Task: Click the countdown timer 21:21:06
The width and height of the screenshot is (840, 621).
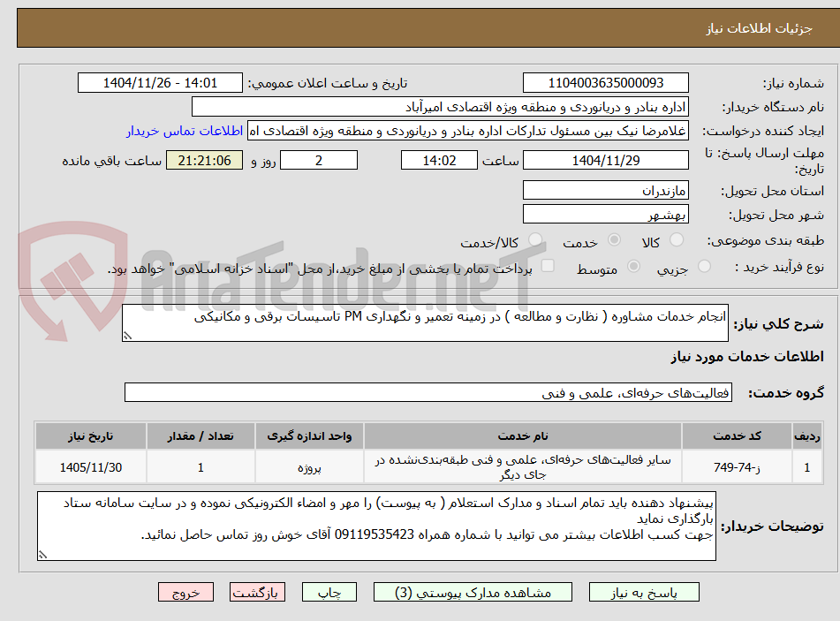Action: point(205,160)
